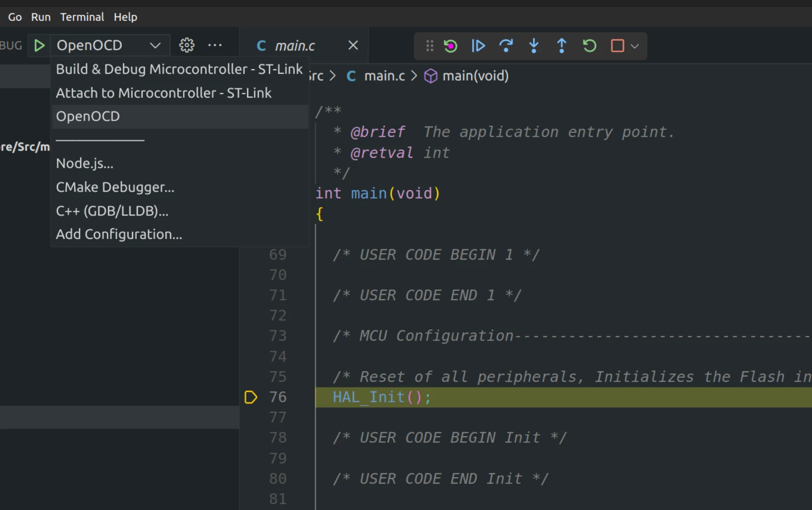Screen dimensions: 812x510
Task: Open the Help menu
Action: click(125, 17)
